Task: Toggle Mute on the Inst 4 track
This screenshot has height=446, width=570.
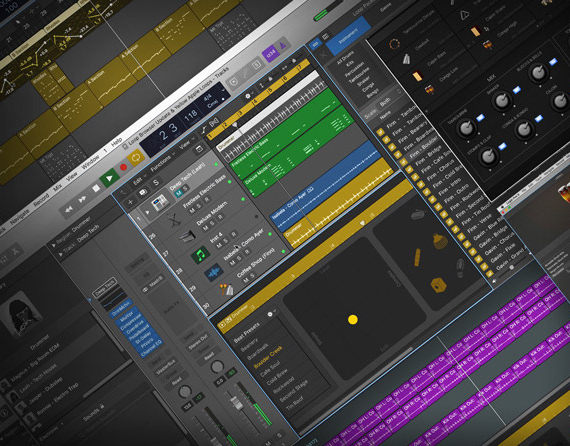Action: pos(219,246)
